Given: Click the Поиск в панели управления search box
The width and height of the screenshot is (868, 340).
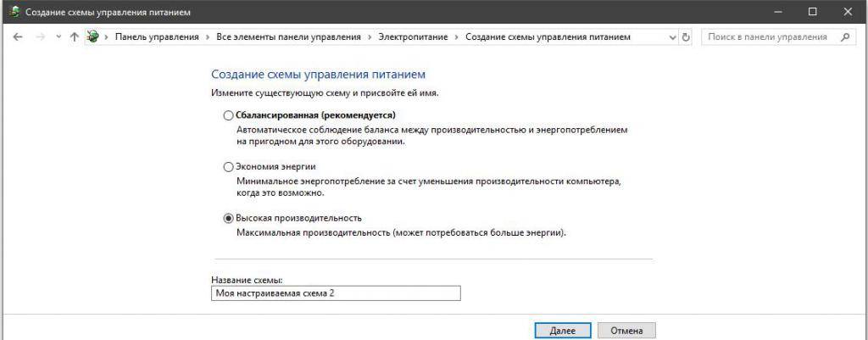Looking at the screenshot, I should click(767, 37).
